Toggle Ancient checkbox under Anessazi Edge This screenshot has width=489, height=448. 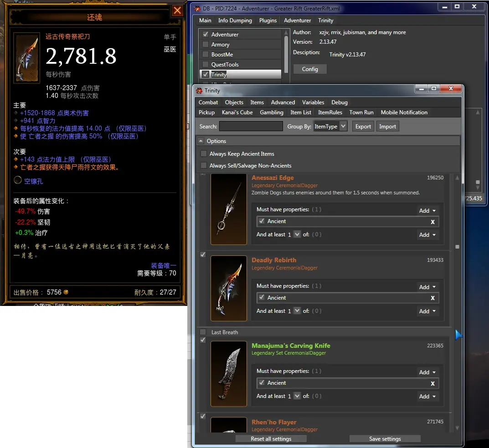coord(262,221)
